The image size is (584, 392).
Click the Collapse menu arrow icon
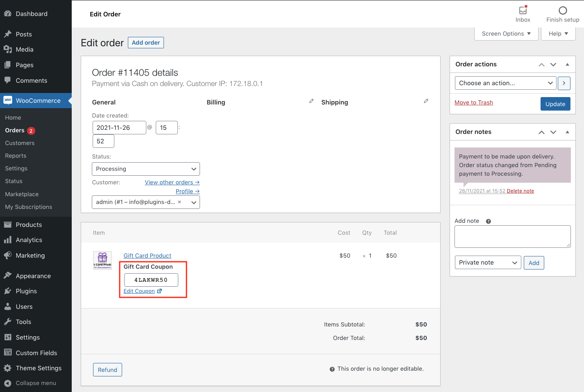click(7, 383)
